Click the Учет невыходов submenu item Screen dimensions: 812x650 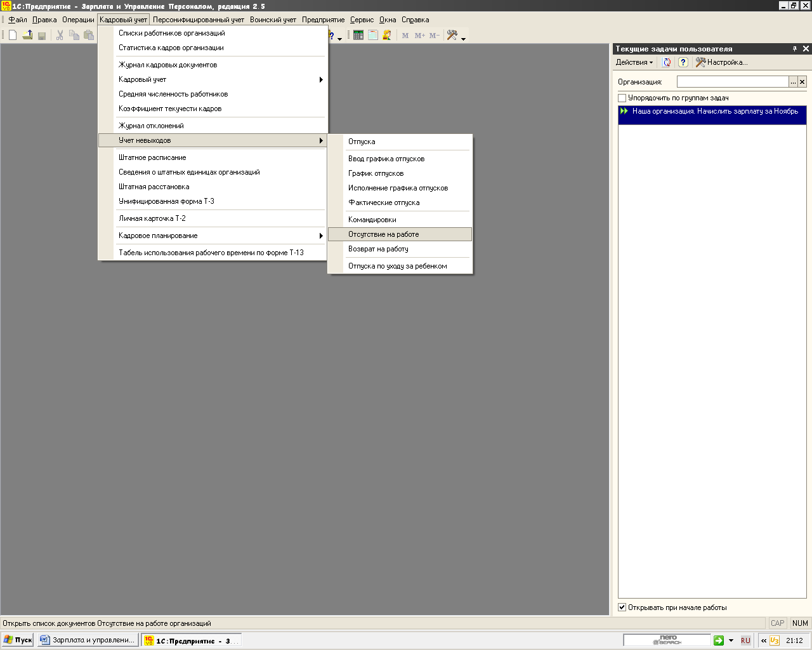pyautogui.click(x=213, y=140)
